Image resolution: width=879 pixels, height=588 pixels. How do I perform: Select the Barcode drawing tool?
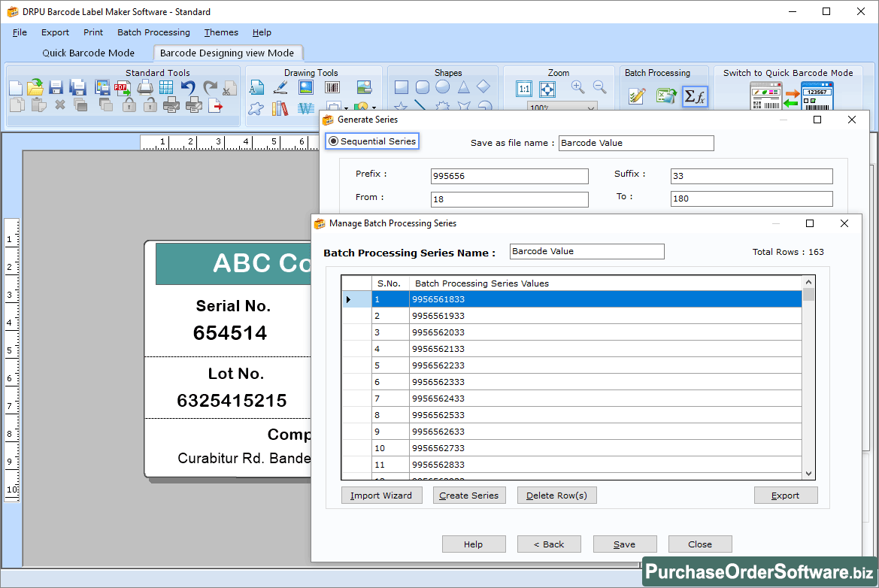pos(332,86)
